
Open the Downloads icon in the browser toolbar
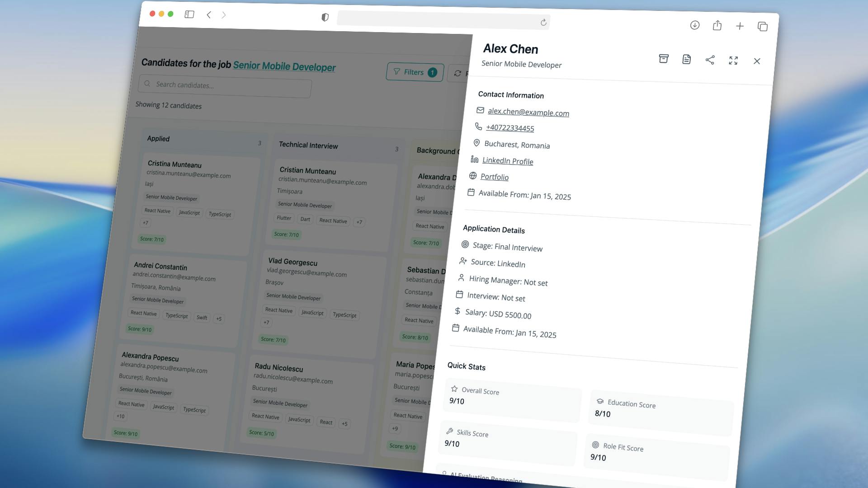click(694, 26)
